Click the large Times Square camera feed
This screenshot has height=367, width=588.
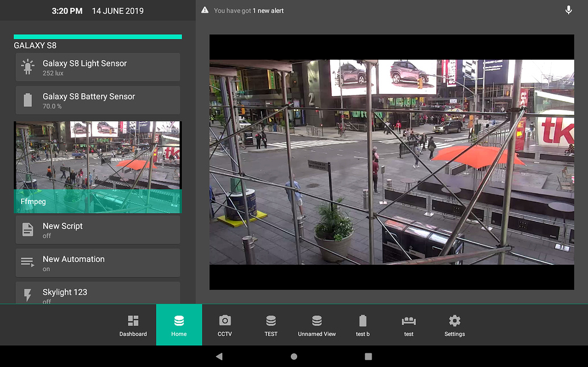pos(391,162)
